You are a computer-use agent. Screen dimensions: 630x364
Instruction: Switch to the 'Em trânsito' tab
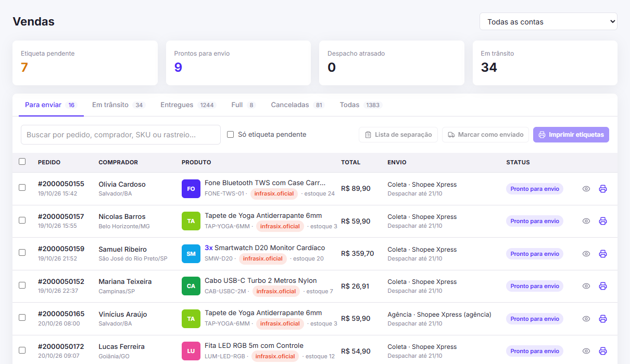118,105
